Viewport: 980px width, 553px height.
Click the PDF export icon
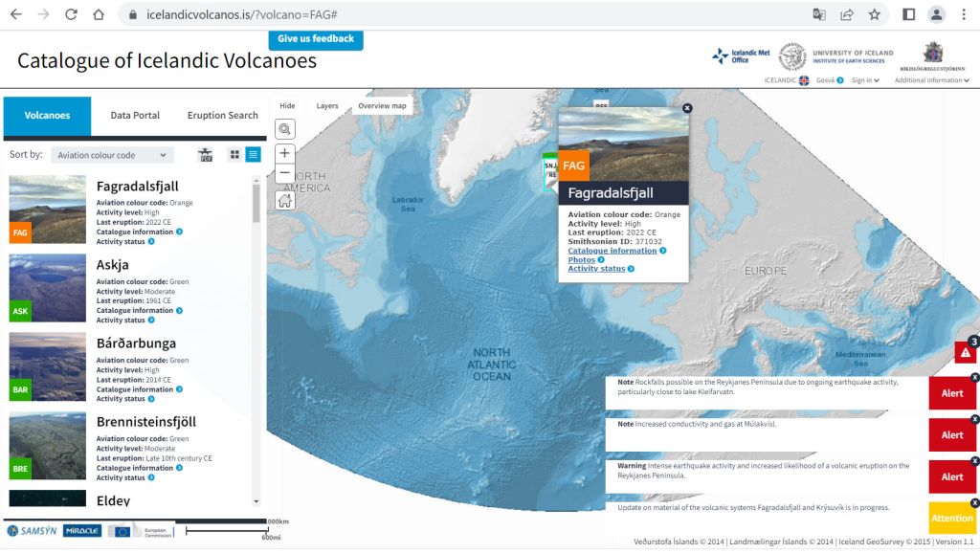[x=205, y=155]
